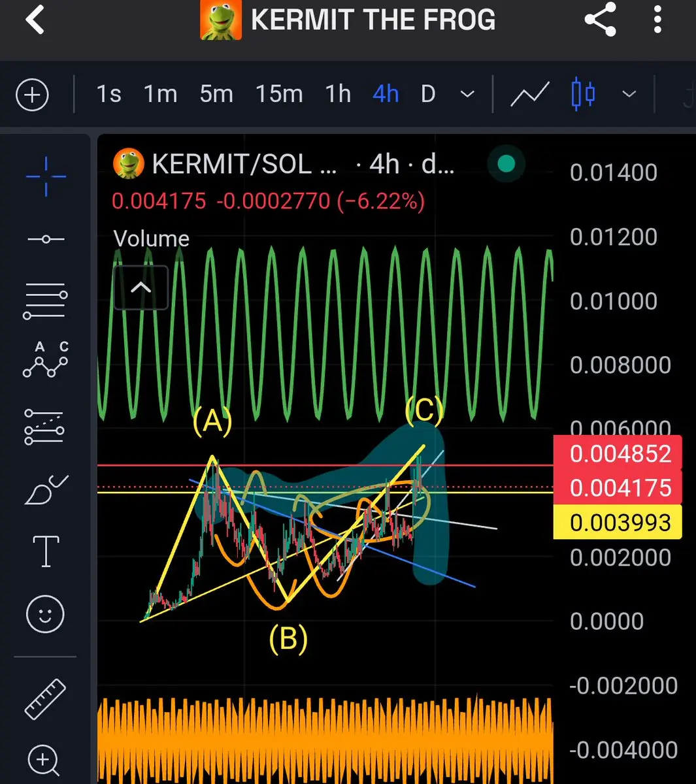Select the brush drawing tool
Screen dimensions: 696x784
point(46,490)
